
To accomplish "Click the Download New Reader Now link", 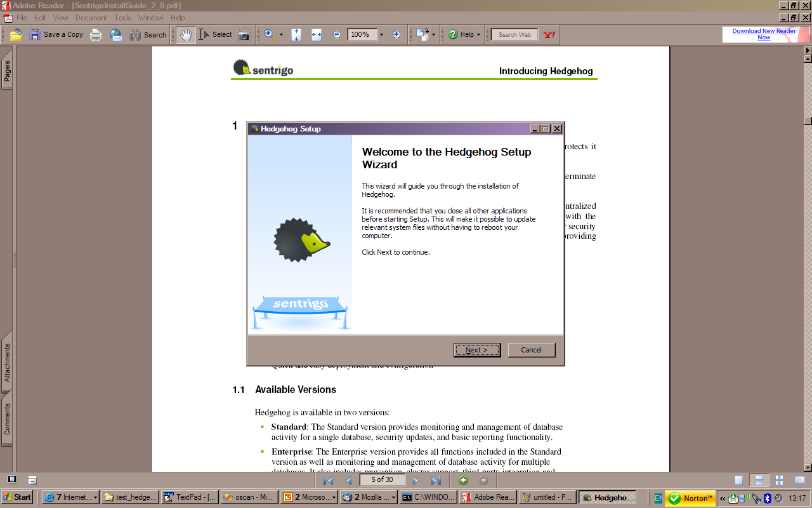I will [764, 34].
